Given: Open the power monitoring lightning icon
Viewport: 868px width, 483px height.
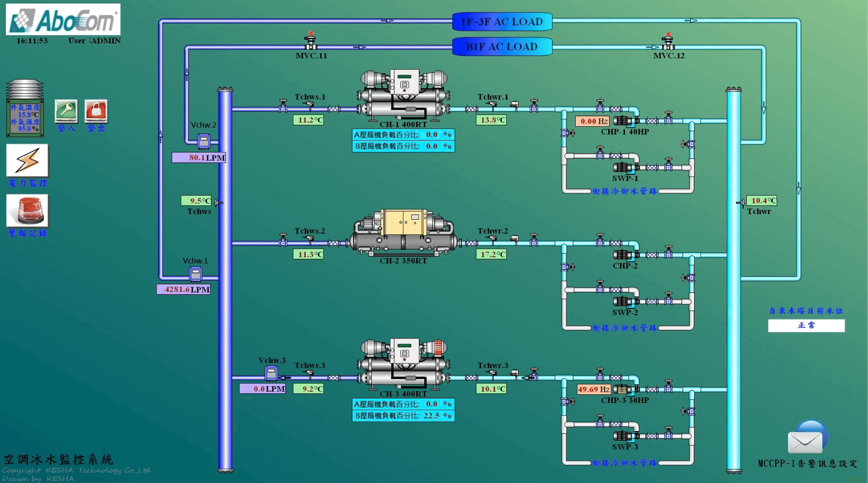Looking at the screenshot, I should (x=28, y=160).
